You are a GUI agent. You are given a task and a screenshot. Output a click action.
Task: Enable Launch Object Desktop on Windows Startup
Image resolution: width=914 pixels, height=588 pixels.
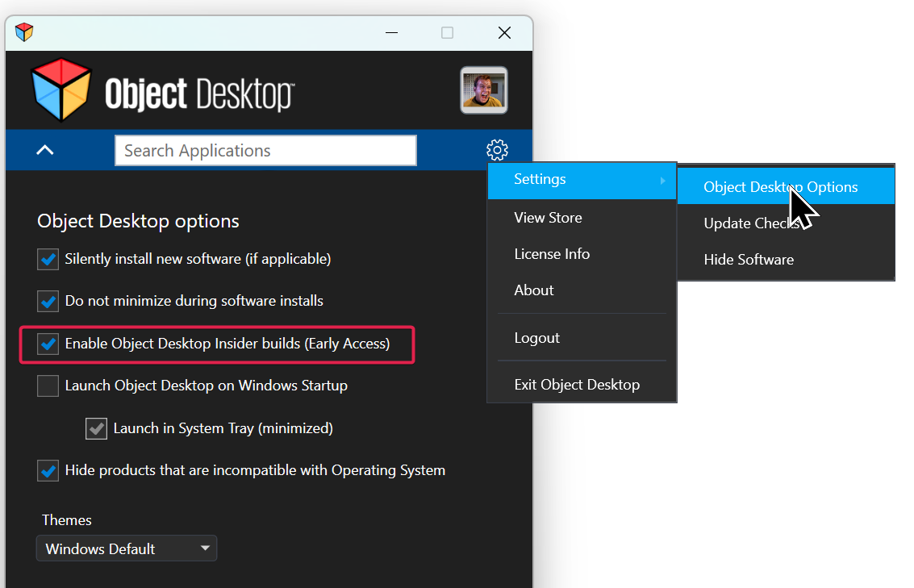coord(48,386)
